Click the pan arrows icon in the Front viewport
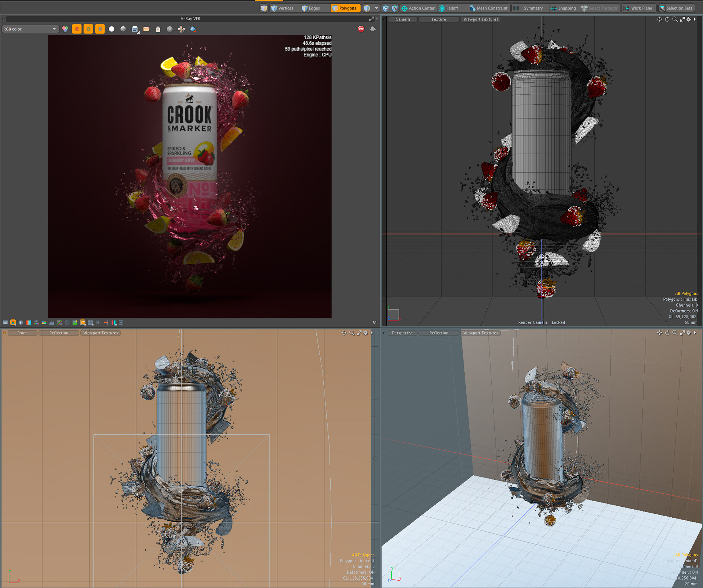703x588 pixels. point(344,333)
